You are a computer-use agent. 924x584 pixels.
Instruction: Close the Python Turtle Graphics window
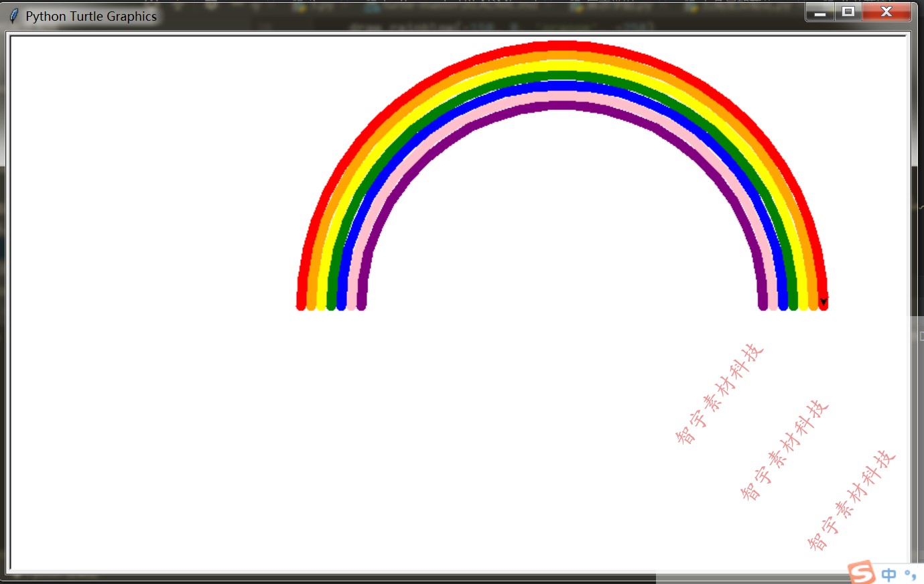(886, 12)
